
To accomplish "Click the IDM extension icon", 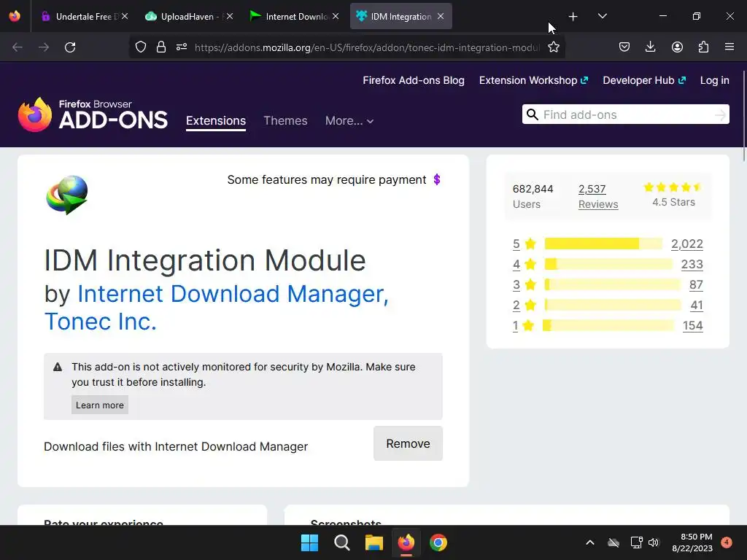I will (66, 195).
